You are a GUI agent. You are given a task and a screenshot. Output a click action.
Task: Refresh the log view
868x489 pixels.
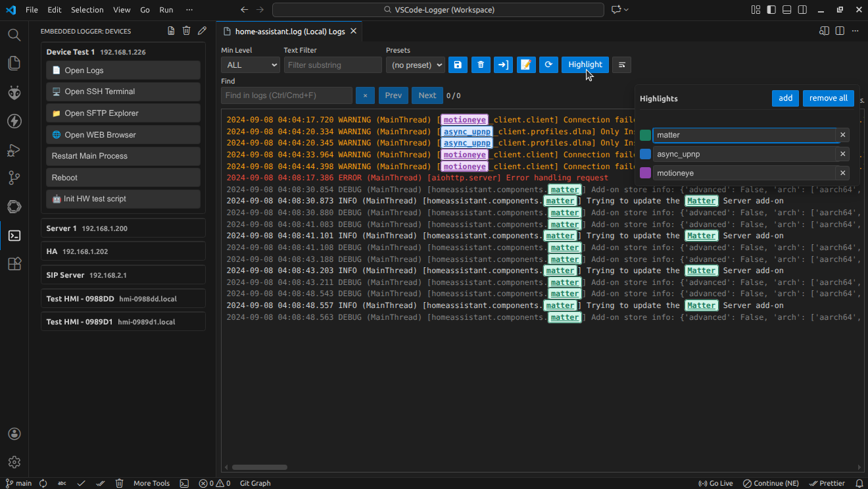[x=548, y=64]
